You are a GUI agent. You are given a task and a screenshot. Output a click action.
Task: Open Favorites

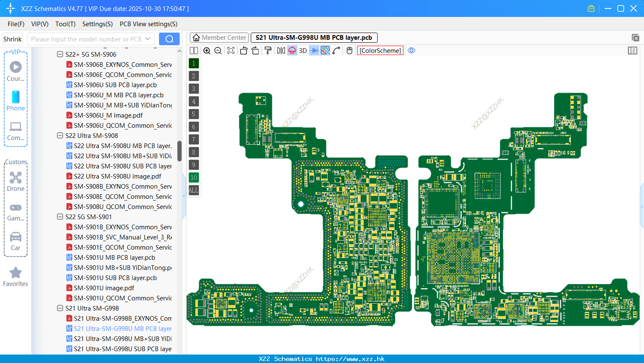click(16, 277)
